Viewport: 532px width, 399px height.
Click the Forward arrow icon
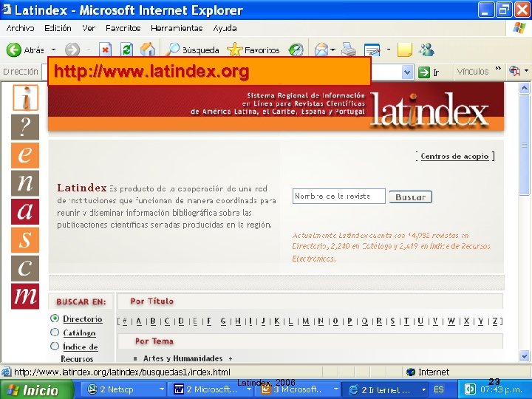[x=72, y=50]
